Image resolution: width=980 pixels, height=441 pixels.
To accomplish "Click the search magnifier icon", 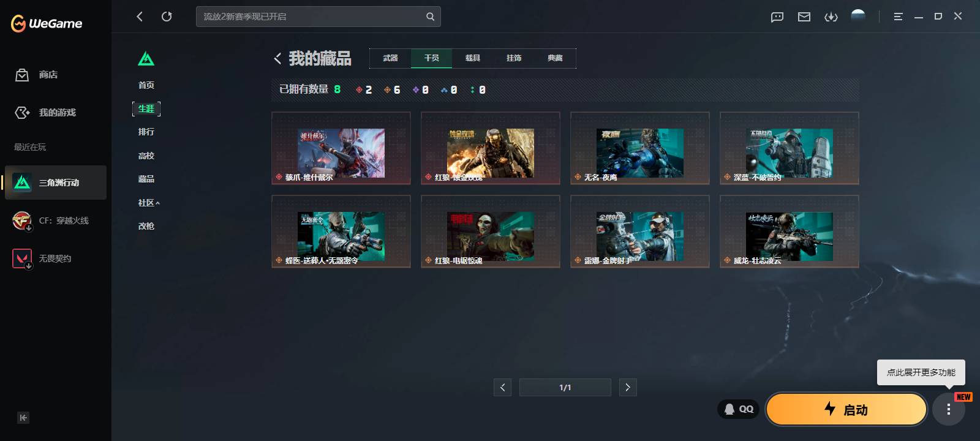I will pos(431,17).
